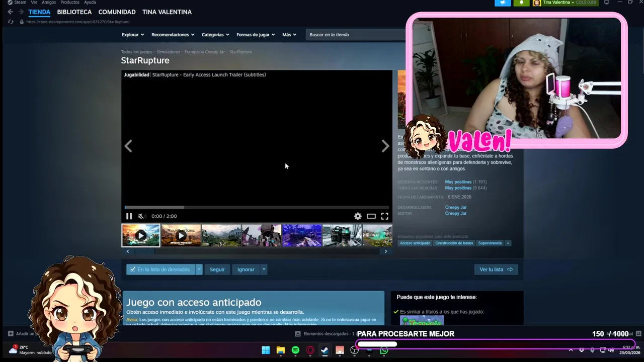Image resolution: width=644 pixels, height=362 pixels.
Task: Click the Construcción de bases tag
Action: [454, 243]
